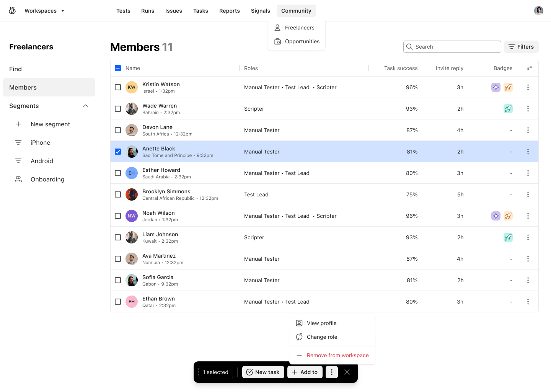This screenshot has width=551, height=392.
Task: Click Wade Warren's rocket badge
Action: [x=508, y=108]
